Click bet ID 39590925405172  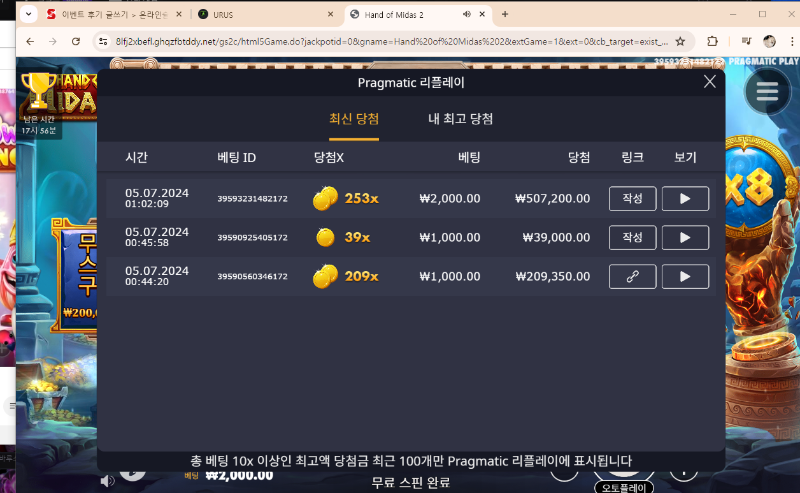tap(252, 237)
